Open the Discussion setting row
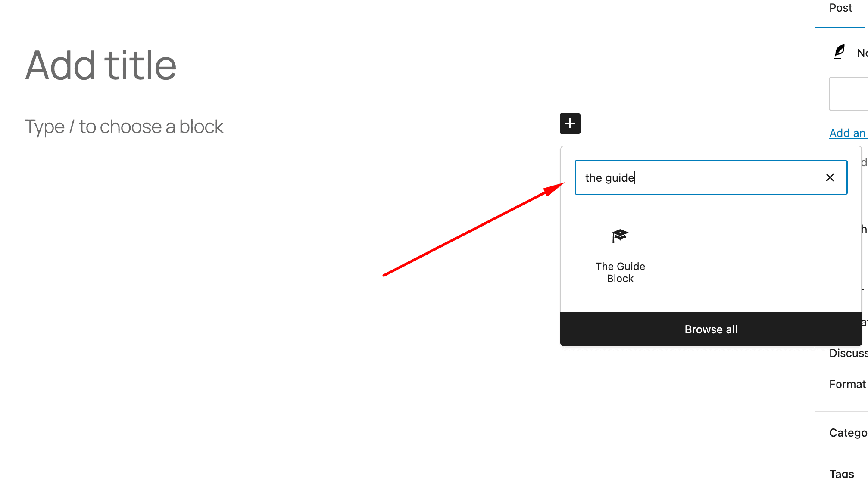 click(848, 353)
